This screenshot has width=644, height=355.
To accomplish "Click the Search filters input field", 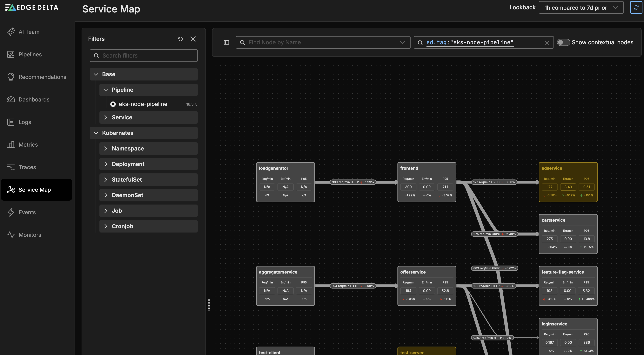I will click(144, 56).
